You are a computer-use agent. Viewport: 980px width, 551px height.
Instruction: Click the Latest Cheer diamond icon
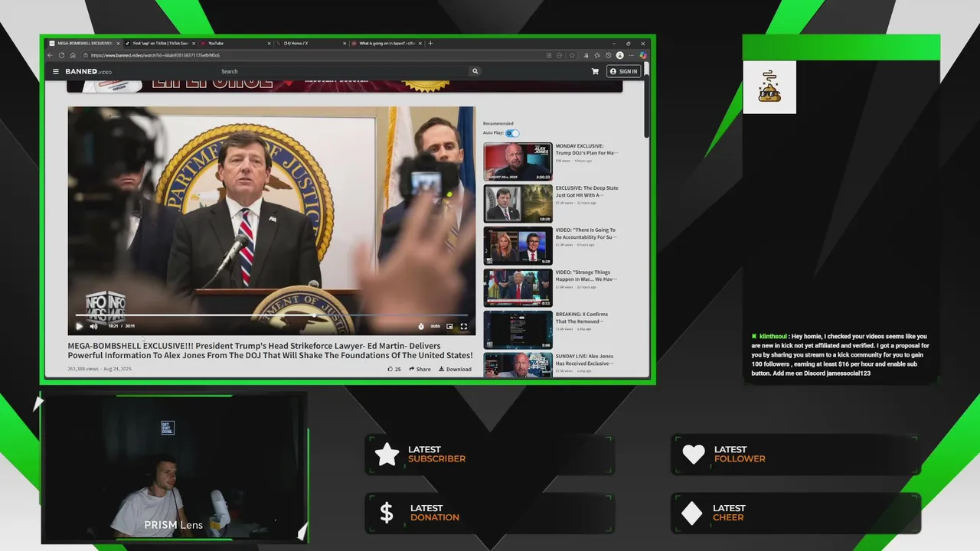click(692, 514)
